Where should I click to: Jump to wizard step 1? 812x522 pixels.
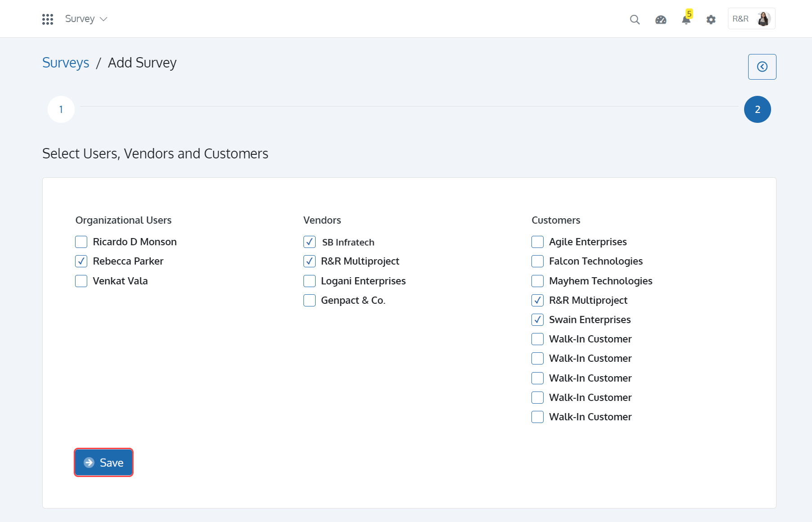click(x=61, y=109)
